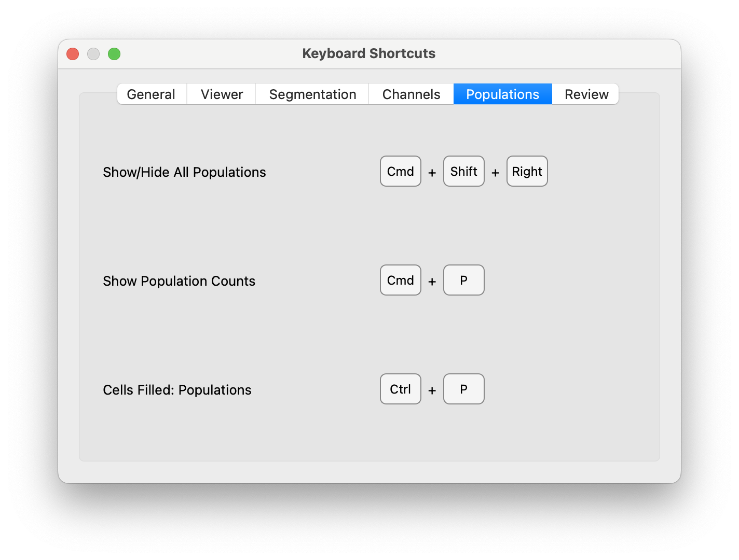This screenshot has width=739, height=560.
Task: Switch to the General tab
Action: tap(151, 94)
